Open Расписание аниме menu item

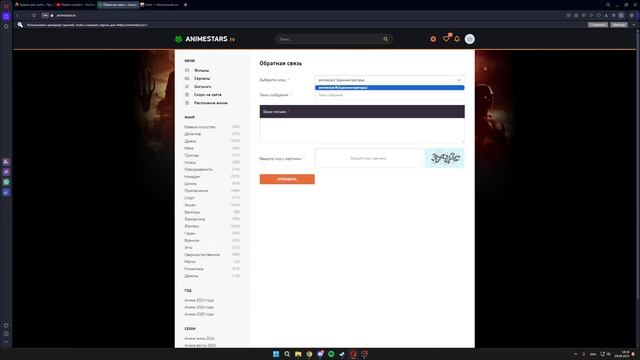coord(211,103)
